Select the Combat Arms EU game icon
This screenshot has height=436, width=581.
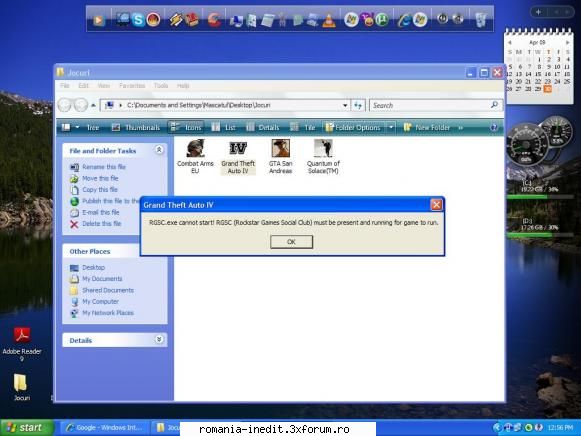coord(195,157)
